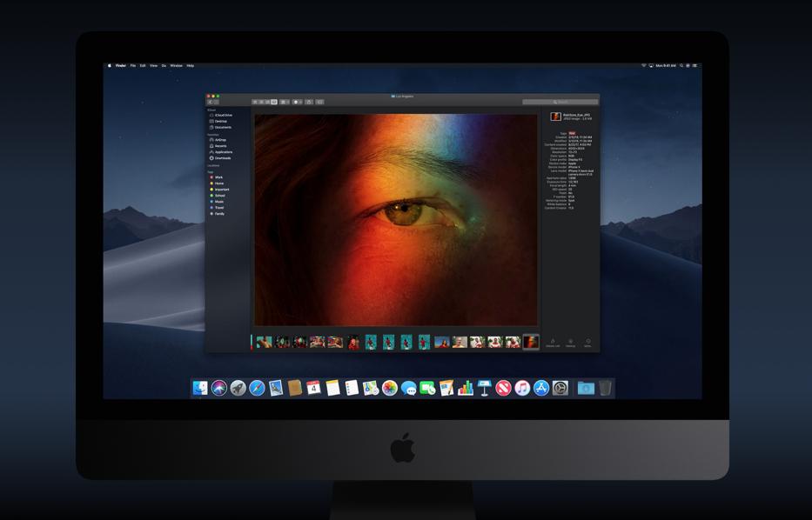Image resolution: width=812 pixels, height=520 pixels.
Task: Open the File menu in the menu bar
Action: 133,65
